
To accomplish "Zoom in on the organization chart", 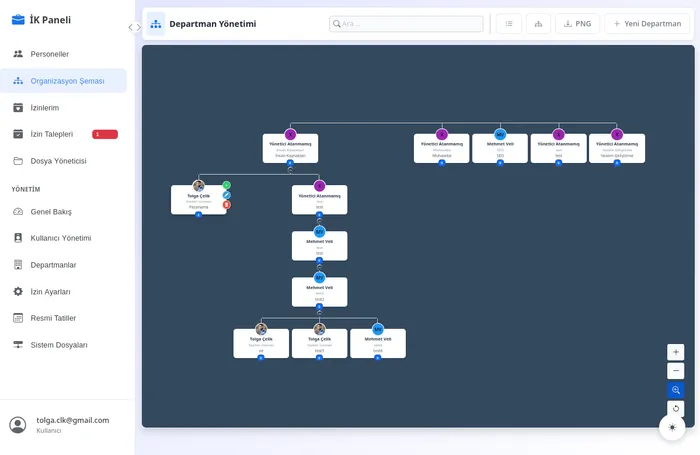I will pos(676,352).
